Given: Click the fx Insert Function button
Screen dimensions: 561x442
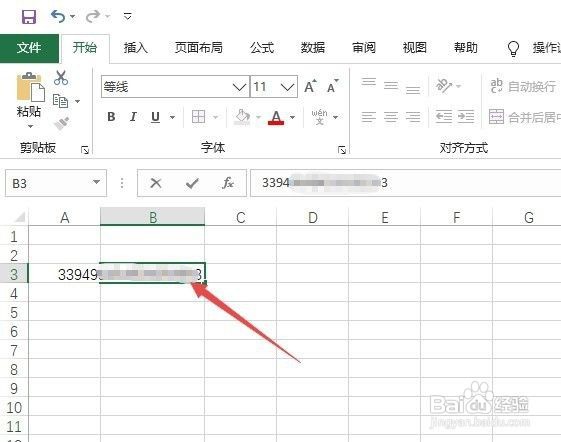Looking at the screenshot, I should coord(228,183).
